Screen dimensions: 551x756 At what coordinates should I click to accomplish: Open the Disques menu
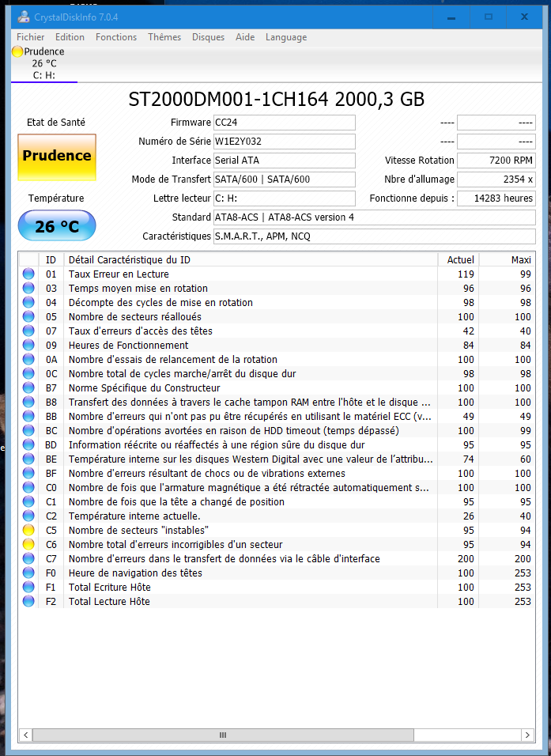[x=208, y=37]
